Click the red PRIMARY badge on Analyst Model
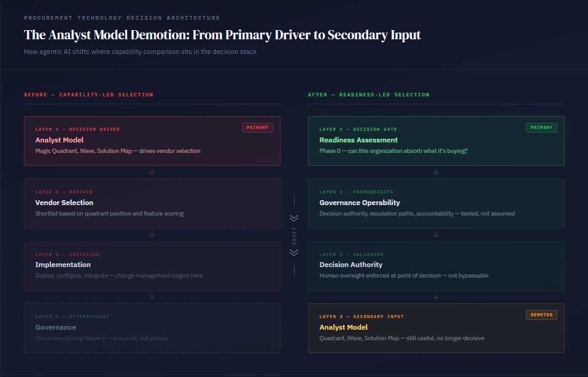 [x=257, y=128]
